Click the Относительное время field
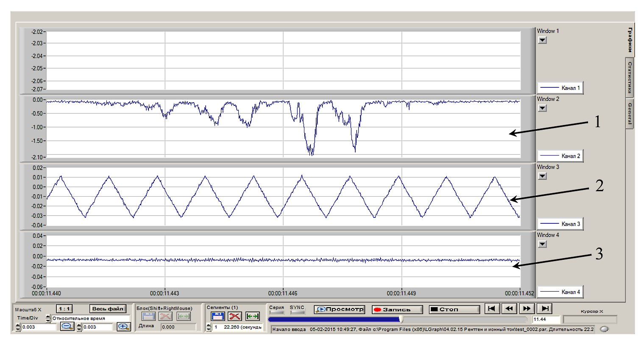Image resolution: width=644 pixels, height=345 pixels. click(91, 318)
